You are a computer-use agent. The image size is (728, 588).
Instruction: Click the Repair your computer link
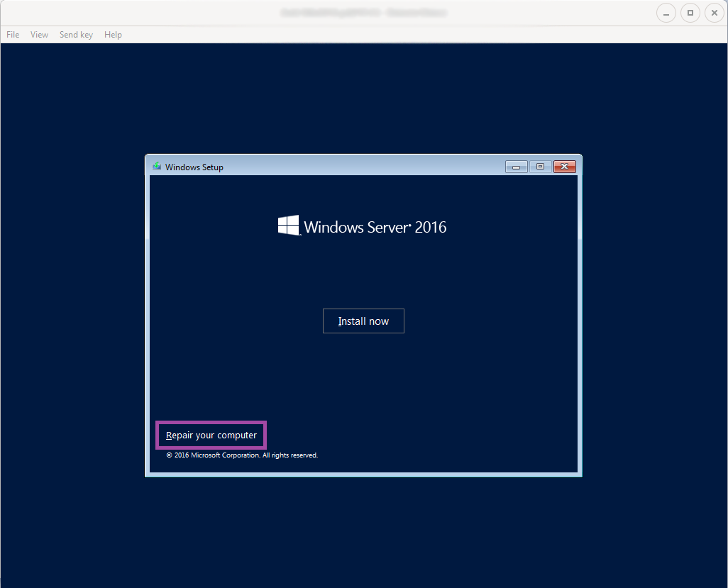pyautogui.click(x=211, y=436)
